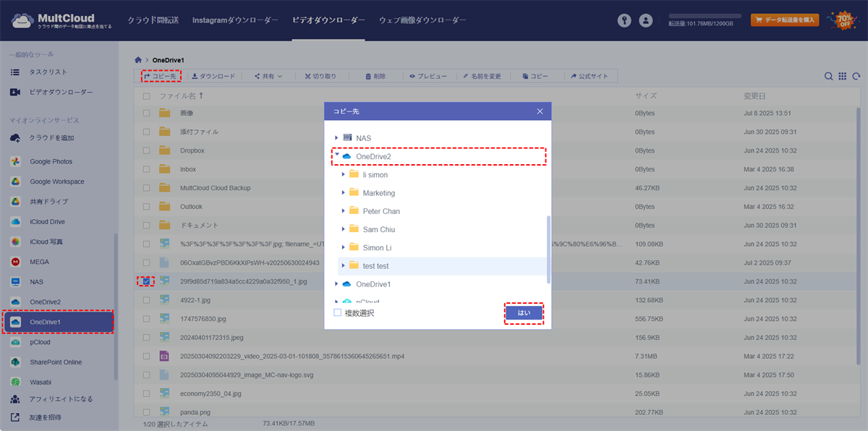
Task: Go to home breadcrumb icon
Action: (x=139, y=59)
